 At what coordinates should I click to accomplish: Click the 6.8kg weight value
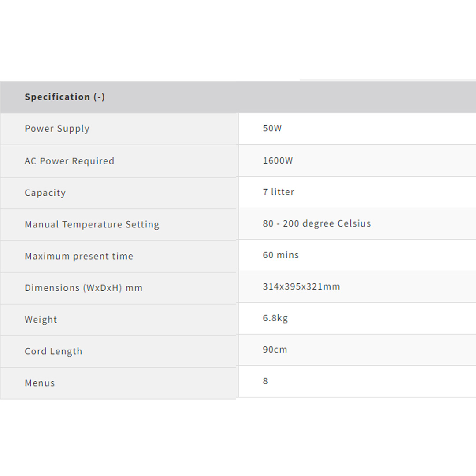tap(275, 318)
